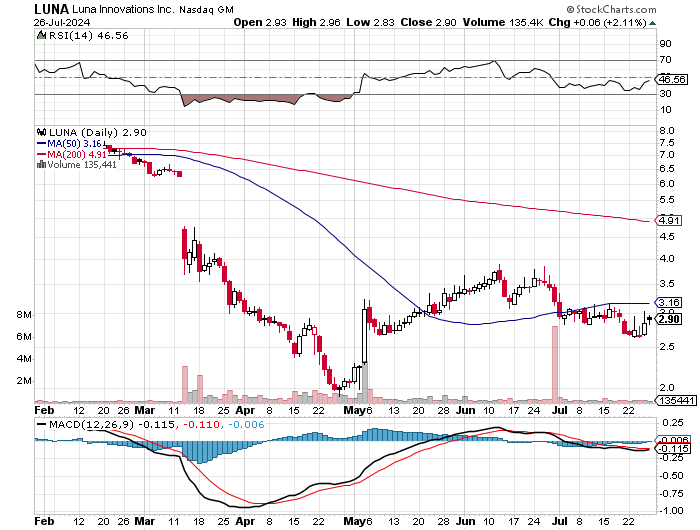This screenshot has height=530, width=700.
Task: Click the green up-arrow change indicator
Action: (653, 23)
